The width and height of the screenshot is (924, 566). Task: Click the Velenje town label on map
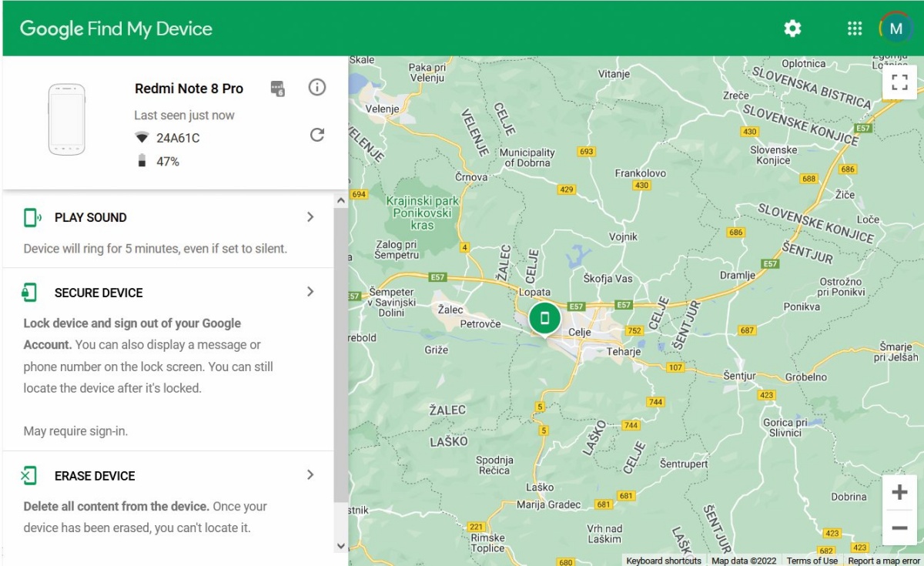pos(381,109)
